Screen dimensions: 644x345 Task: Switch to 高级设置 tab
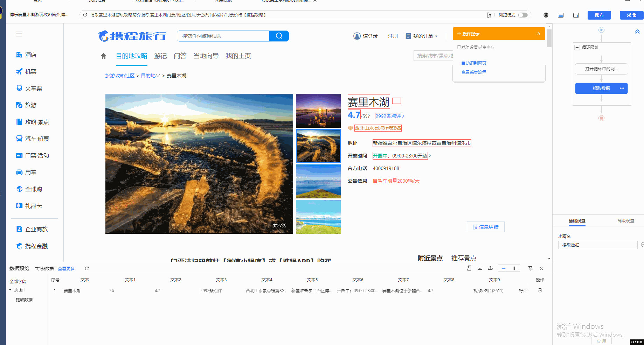tap(626, 220)
